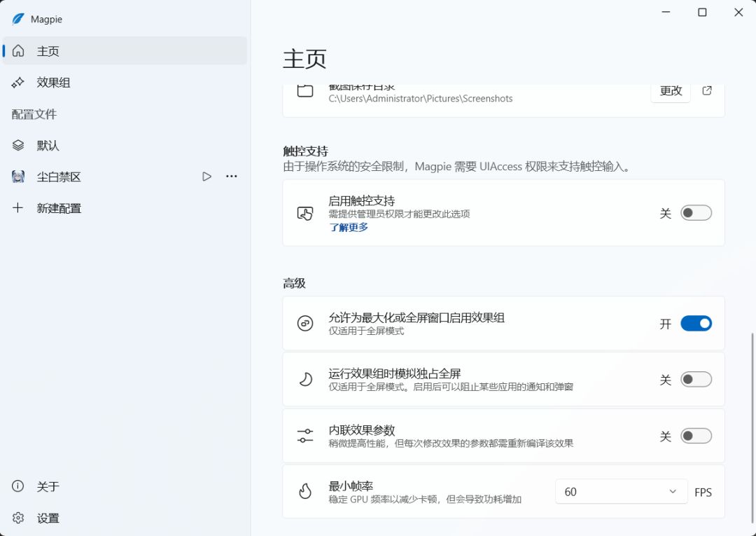Click the icon beside 允许为最大化或全屏窗口启用效果组
Image resolution: width=756 pixels, height=536 pixels.
tap(305, 323)
